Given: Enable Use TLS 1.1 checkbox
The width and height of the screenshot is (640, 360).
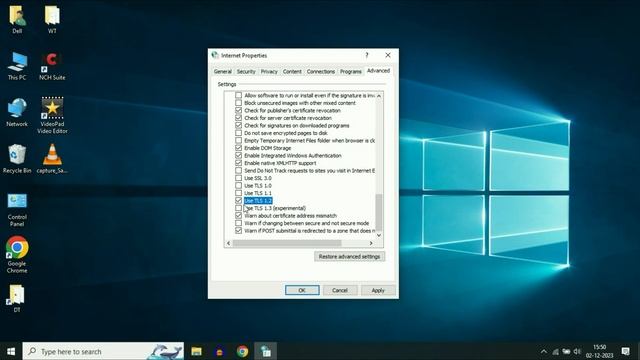Looking at the screenshot, I should tap(238, 193).
